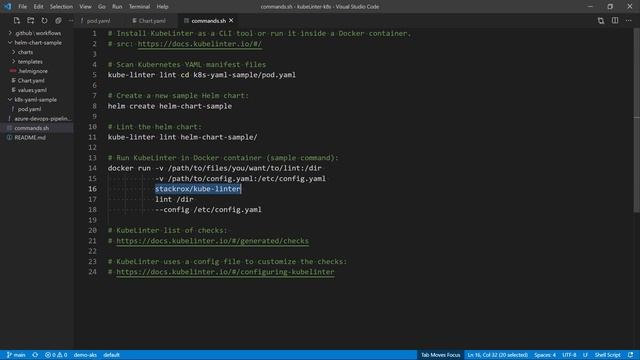640x360 pixels.
Task: Open the Run menu
Action: [117, 7]
